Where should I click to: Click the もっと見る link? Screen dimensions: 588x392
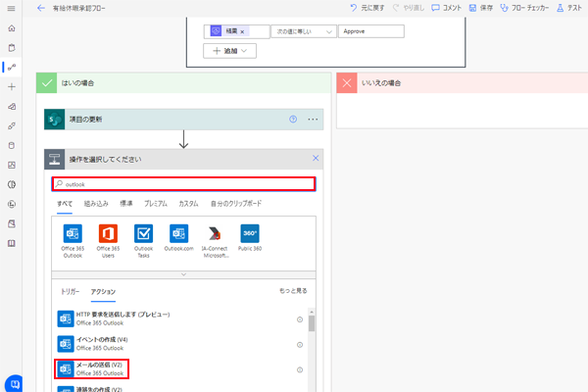click(x=293, y=291)
